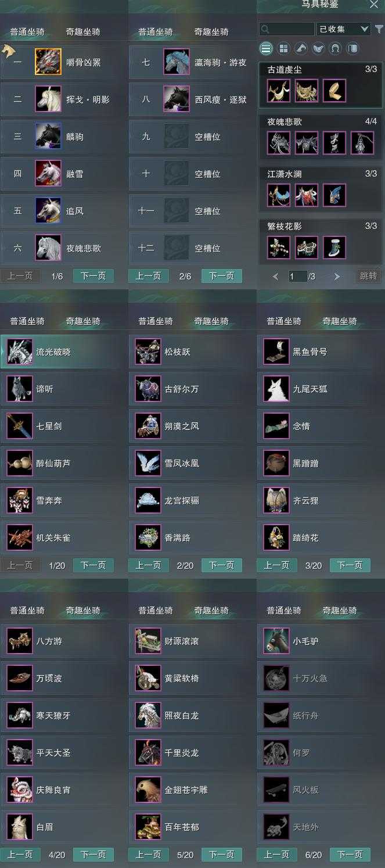Open 普通坐骑 tab above 流光破晓
385x868 pixels.
point(27,321)
